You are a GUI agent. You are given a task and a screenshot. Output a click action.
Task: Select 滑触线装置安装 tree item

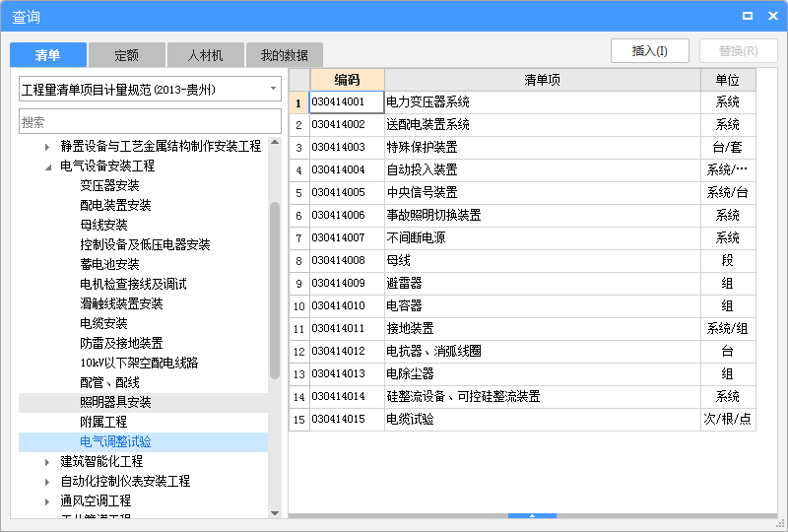pos(121,303)
